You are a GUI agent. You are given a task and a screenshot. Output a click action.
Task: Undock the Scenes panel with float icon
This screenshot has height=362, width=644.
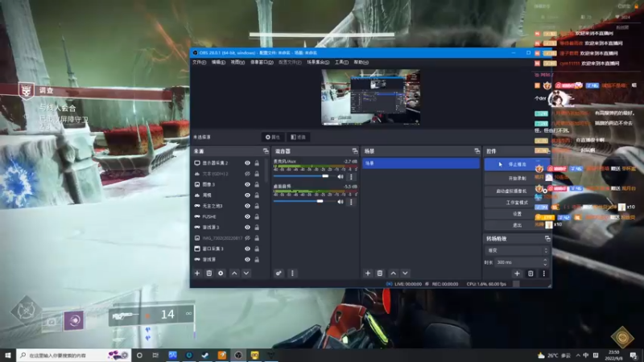pos(477,151)
